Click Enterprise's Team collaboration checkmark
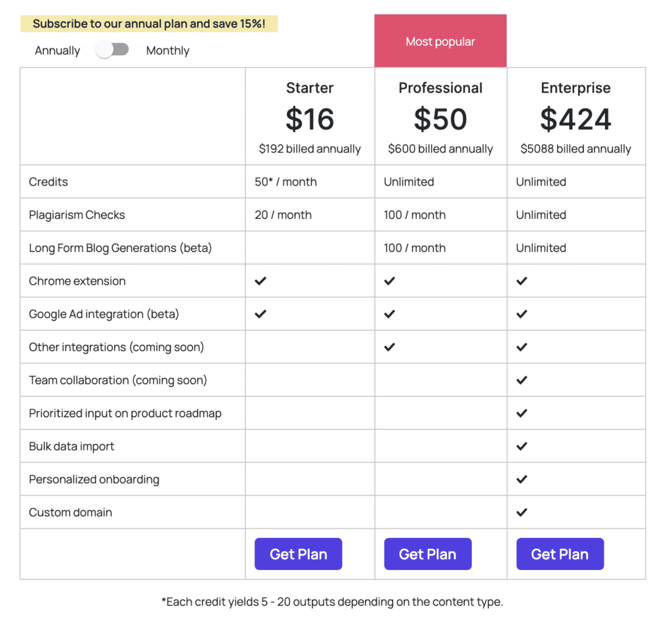This screenshot has height=629, width=672. [x=522, y=380]
